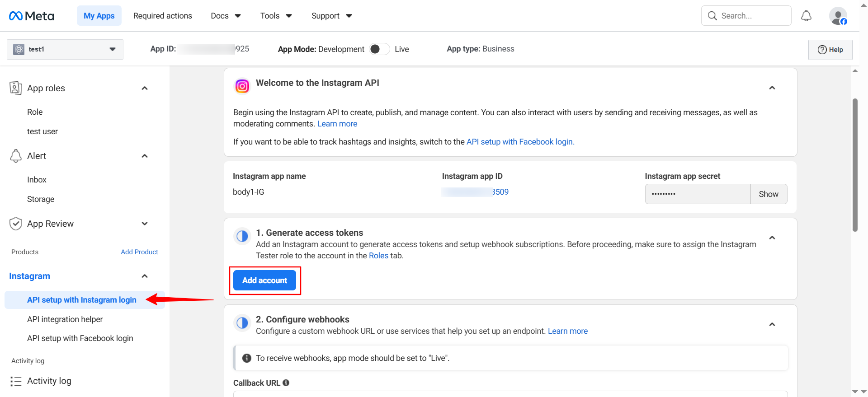Click the App roles sidebar icon

click(x=16, y=88)
